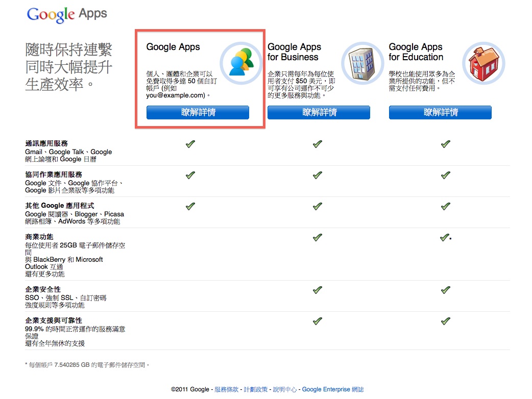Click checkmark for 通訊應用服務 in Education column
Viewport: 532px width, 399px height.
tap(446, 144)
